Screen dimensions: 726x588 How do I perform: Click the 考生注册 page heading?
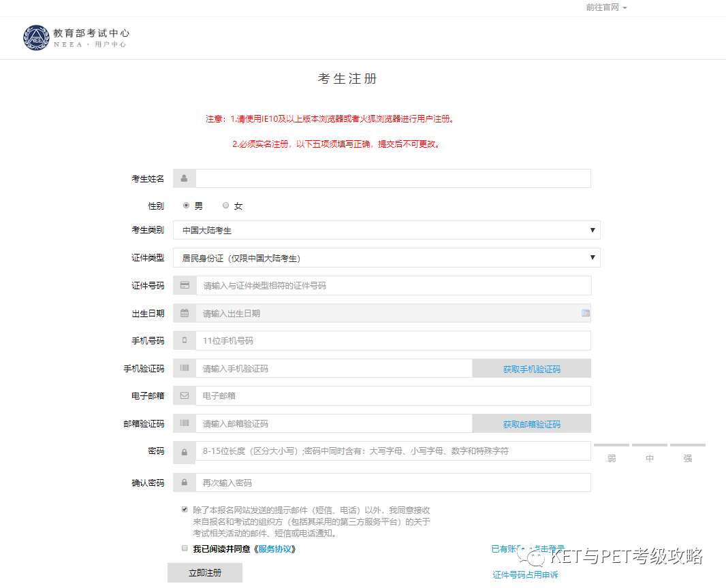[x=347, y=79]
